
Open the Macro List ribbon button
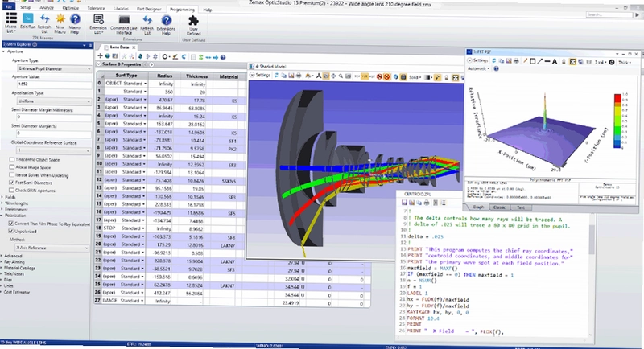[11, 23]
